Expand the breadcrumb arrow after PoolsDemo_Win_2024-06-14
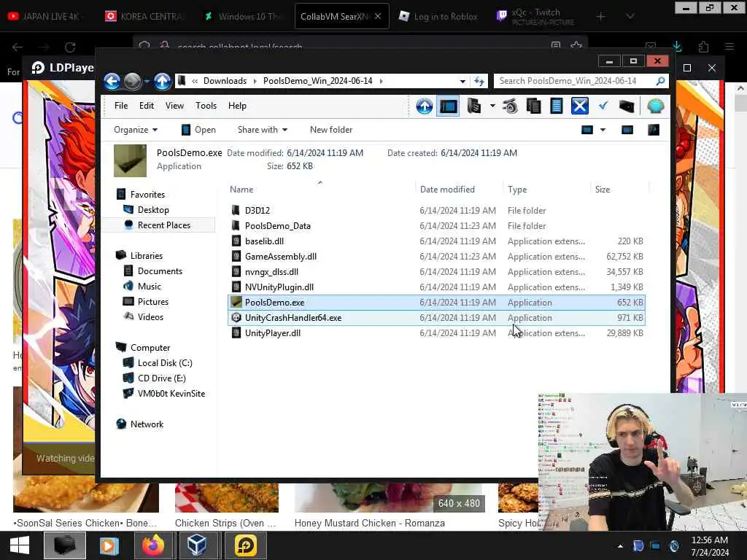 point(381,81)
